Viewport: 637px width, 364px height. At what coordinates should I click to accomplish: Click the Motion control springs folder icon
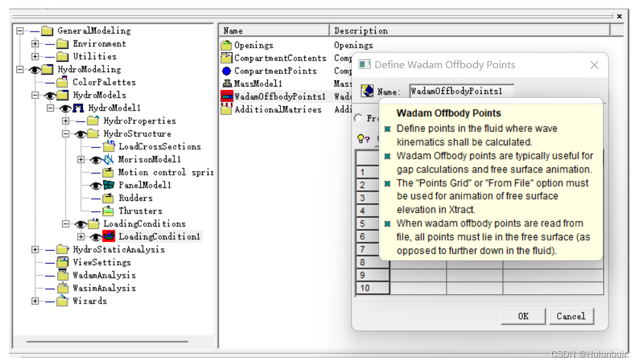[x=108, y=172]
